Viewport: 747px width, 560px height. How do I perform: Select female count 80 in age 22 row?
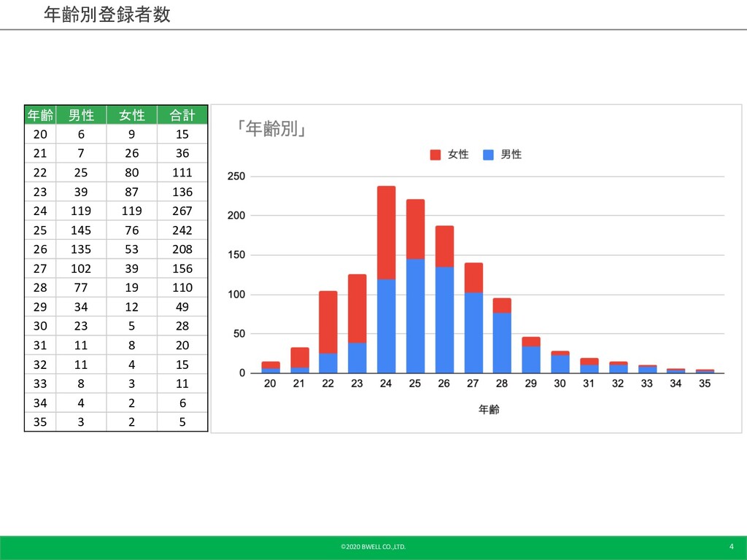point(131,172)
